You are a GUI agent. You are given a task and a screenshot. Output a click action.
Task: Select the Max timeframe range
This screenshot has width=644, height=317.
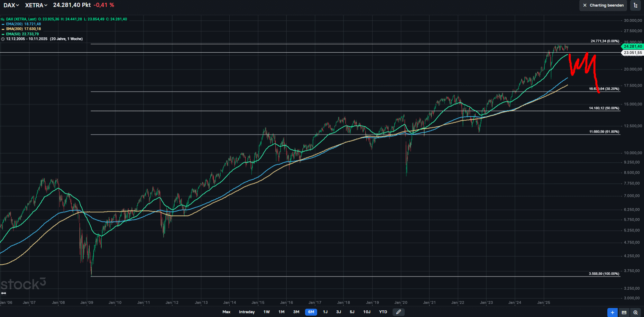point(227,312)
